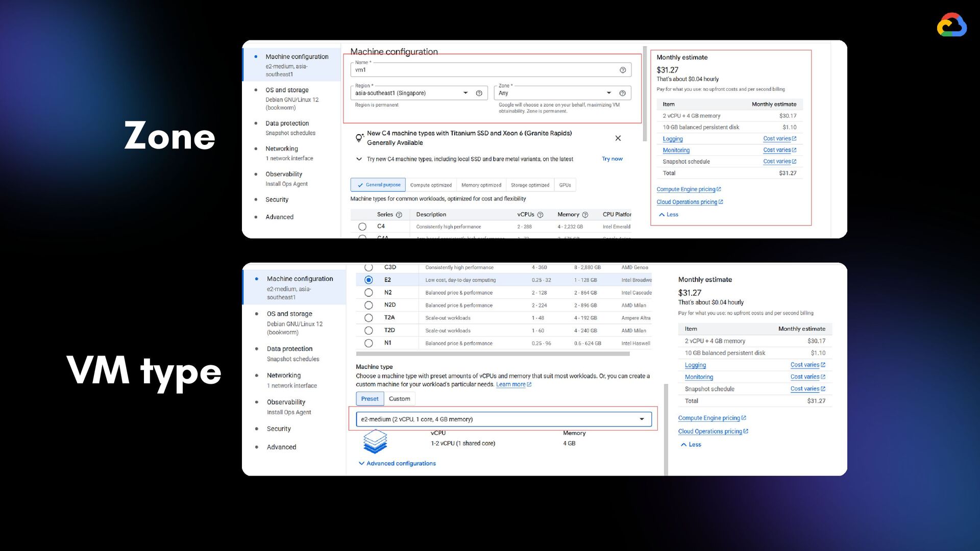Viewport: 980px width, 551px height.
Task: Select the N2 series radio button
Action: pos(369,293)
